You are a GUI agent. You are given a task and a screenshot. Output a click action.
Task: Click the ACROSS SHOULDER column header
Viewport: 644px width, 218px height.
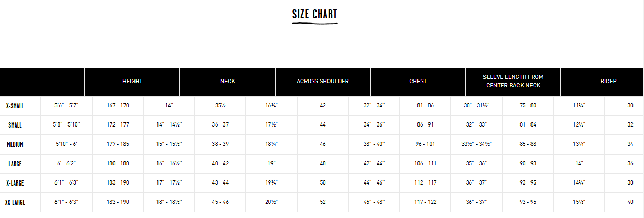tap(323, 82)
